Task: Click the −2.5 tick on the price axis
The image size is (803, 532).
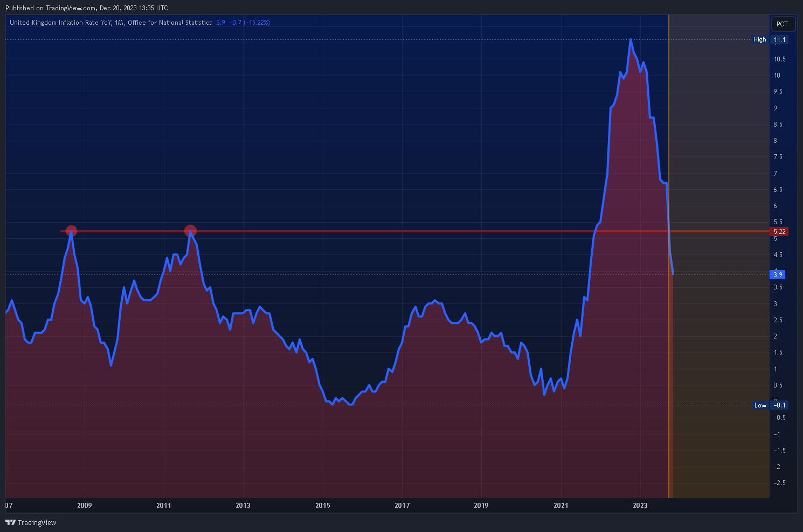Action: coord(779,483)
